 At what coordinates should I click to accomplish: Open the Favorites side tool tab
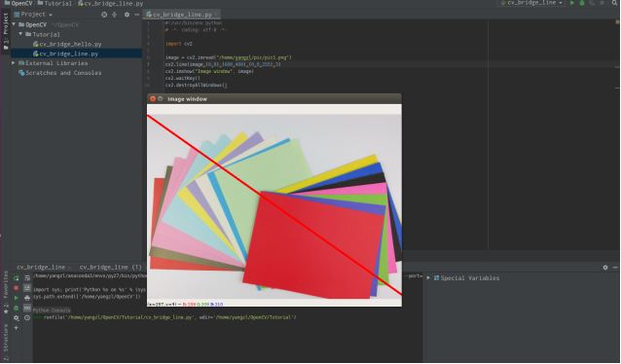tap(6, 292)
